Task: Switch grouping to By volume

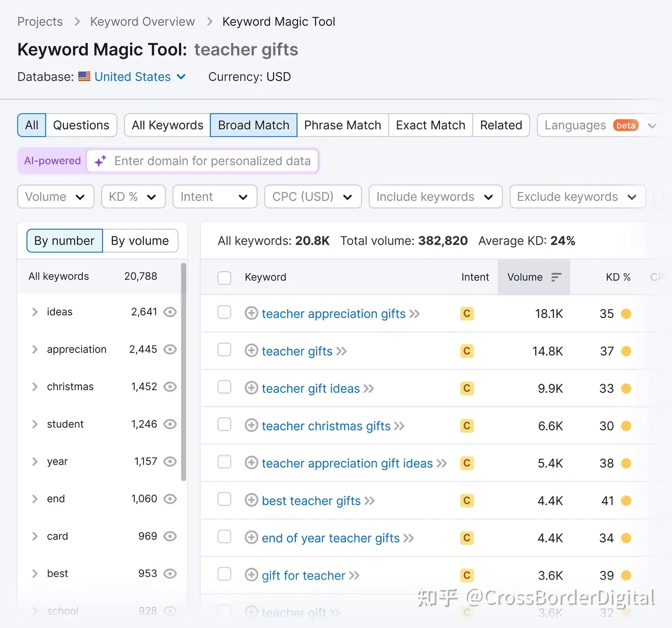Action: tap(140, 240)
